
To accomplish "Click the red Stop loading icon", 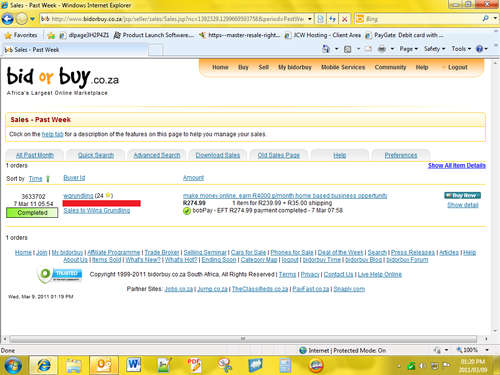I will coord(345,19).
